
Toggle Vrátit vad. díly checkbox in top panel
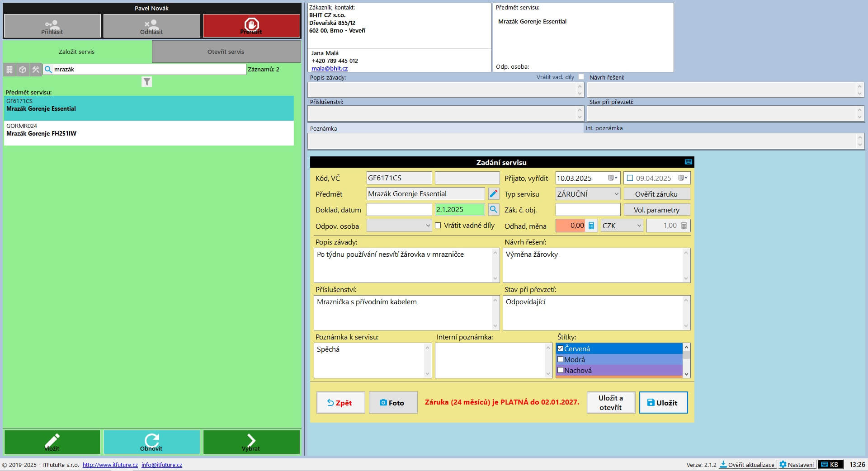click(x=581, y=77)
